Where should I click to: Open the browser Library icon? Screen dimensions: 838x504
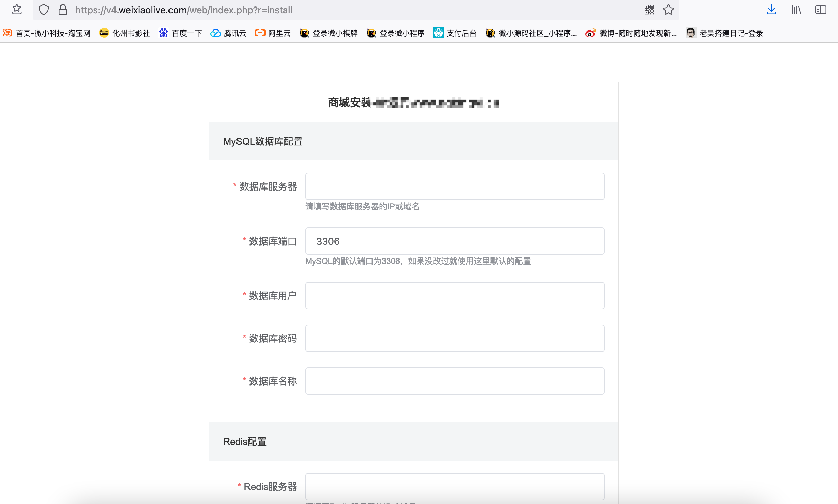pos(796,10)
